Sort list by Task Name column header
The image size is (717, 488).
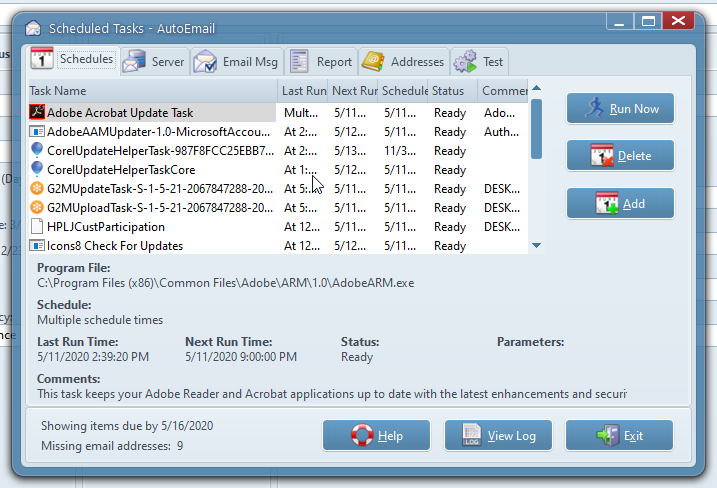tap(150, 91)
